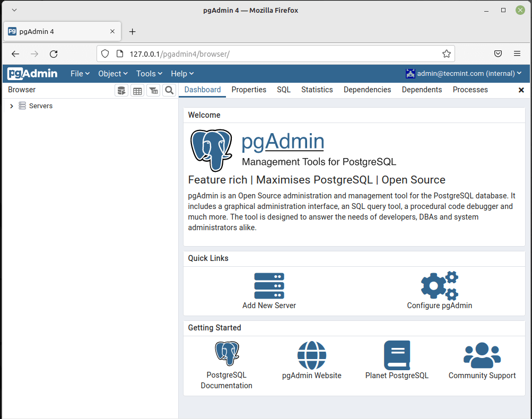This screenshot has width=532, height=419.
Task: Click the Community Support people icon
Action: (482, 355)
